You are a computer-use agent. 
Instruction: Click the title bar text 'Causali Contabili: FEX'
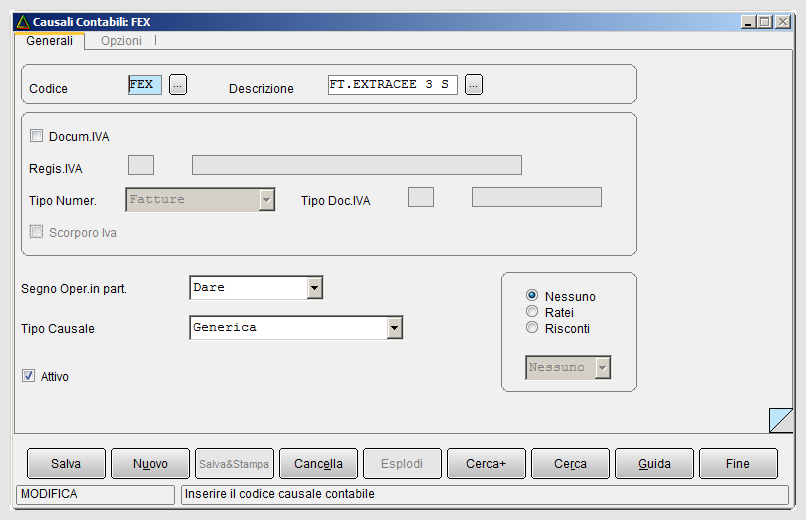91,22
